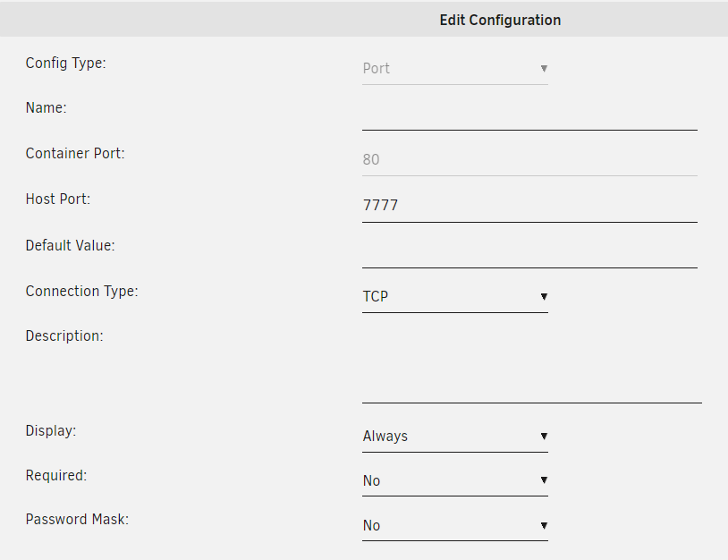Expand the Required dropdown
Screen dimensions: 728x560
454,481
